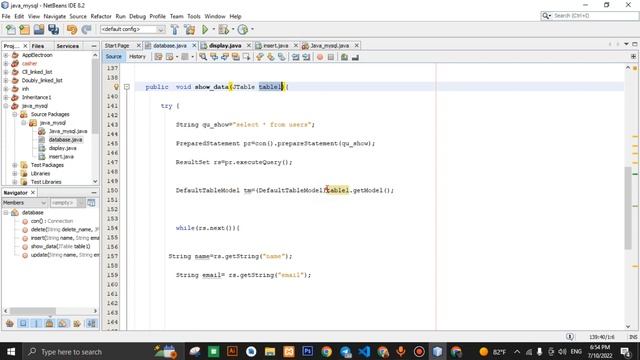
Task: Click the Save All toolbar icon
Action: 53,29
